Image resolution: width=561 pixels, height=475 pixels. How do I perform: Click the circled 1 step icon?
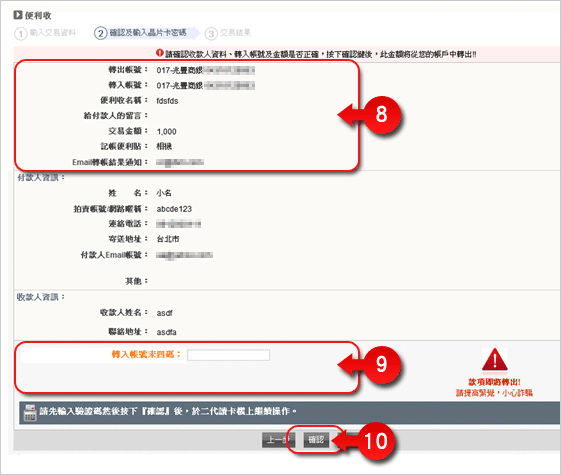coord(21,34)
